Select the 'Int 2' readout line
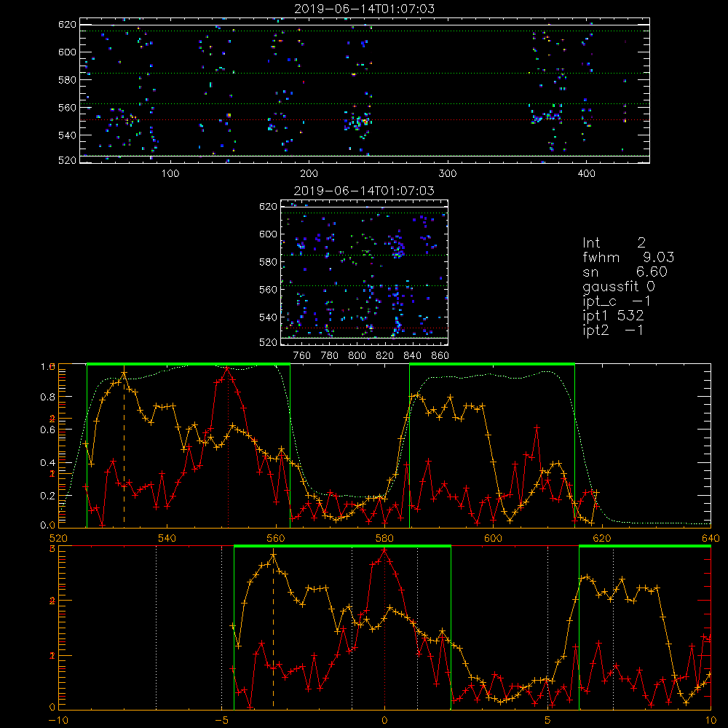728x728 pixels. click(614, 243)
